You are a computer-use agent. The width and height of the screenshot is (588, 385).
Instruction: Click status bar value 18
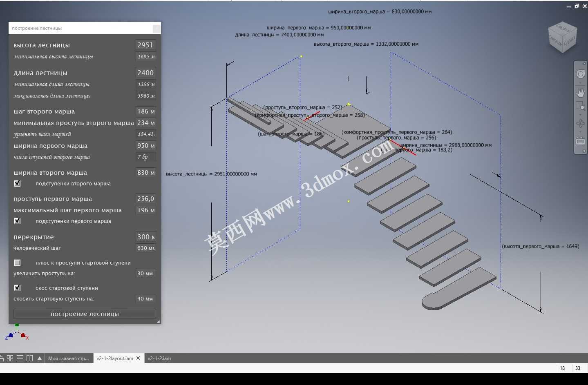pyautogui.click(x=562, y=368)
